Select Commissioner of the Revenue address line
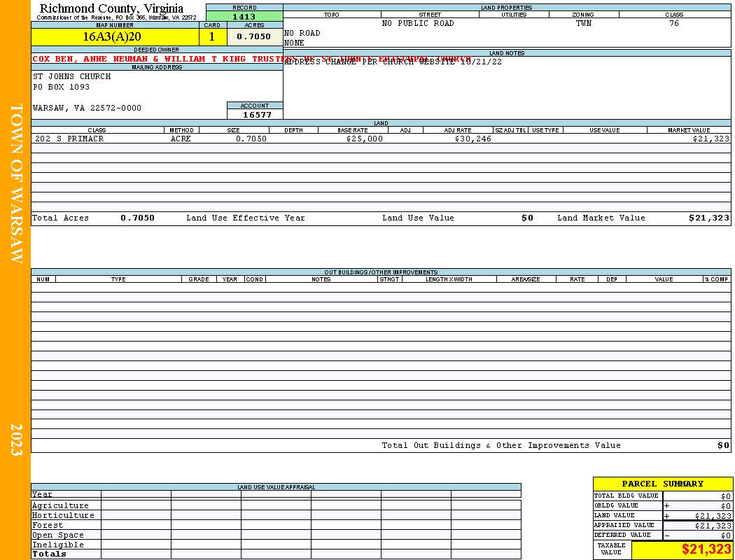The width and height of the screenshot is (735, 560). pyautogui.click(x=117, y=17)
